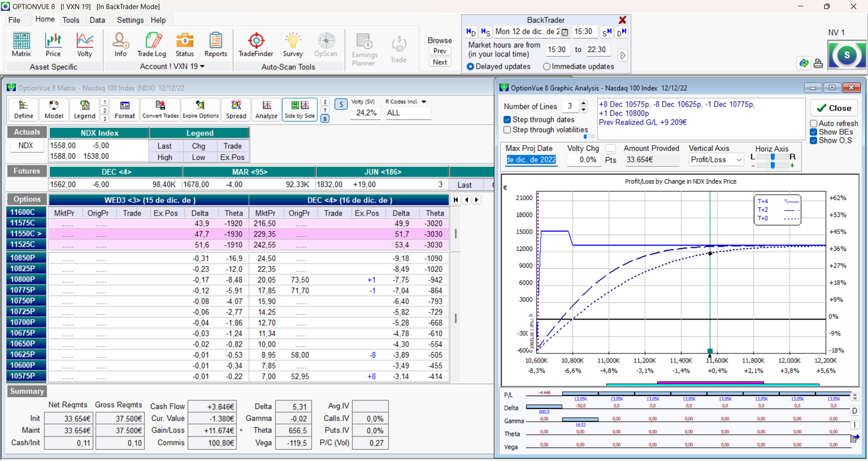Image resolution: width=868 pixels, height=461 pixels.
Task: Click the Options section label
Action: (27, 199)
